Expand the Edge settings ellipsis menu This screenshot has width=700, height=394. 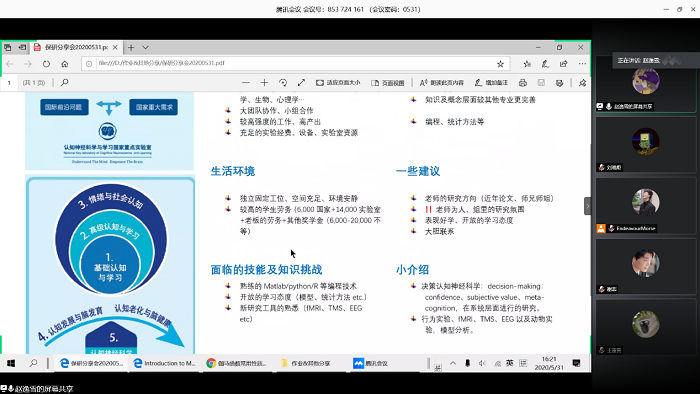click(582, 64)
